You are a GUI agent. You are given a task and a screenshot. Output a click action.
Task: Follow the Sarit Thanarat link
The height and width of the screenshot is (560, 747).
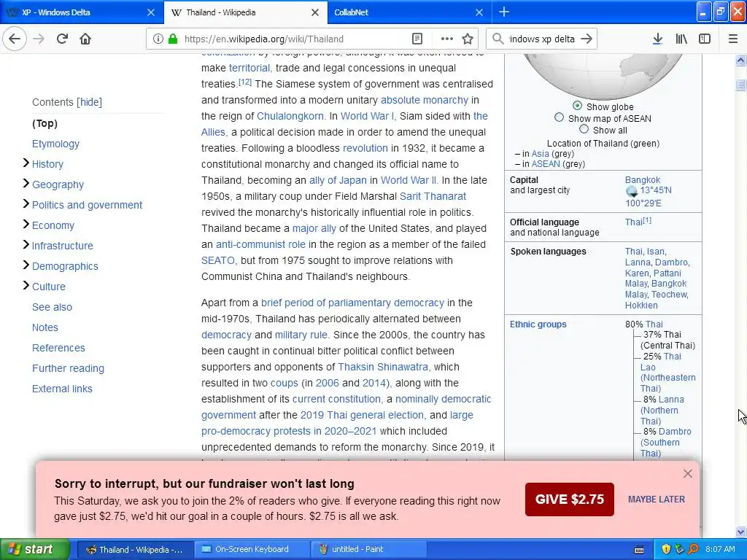click(x=433, y=196)
